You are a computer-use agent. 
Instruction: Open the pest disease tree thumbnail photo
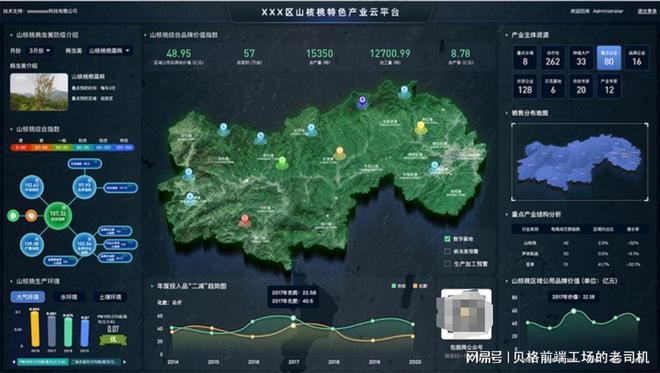pos(39,92)
